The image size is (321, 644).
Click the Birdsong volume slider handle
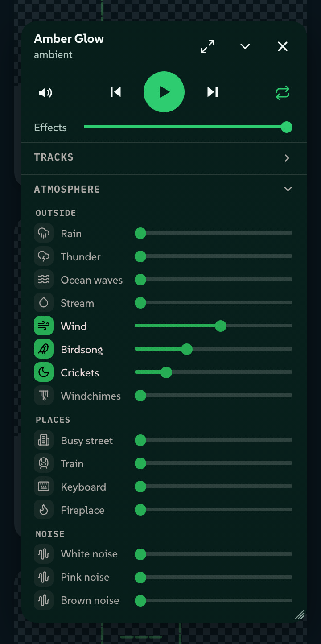[x=187, y=349]
